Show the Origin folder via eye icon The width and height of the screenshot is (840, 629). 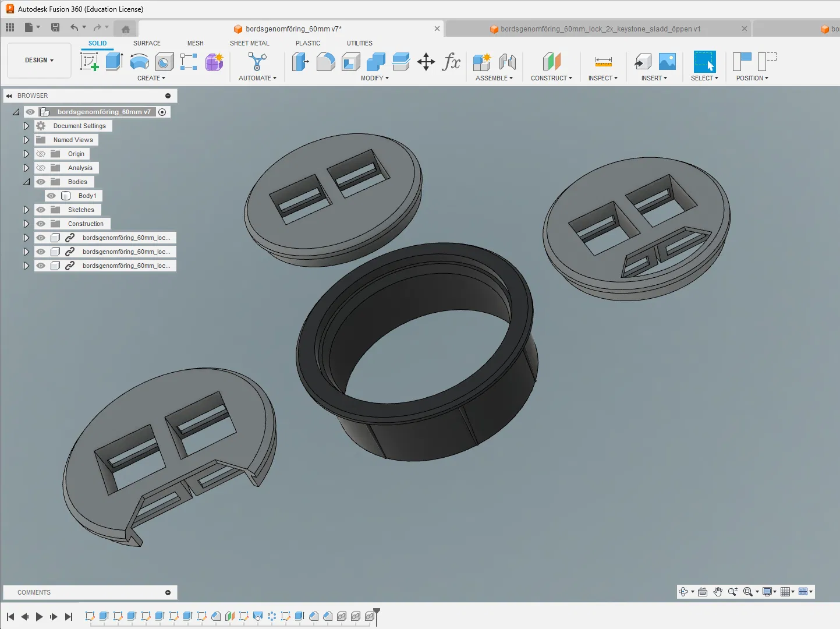[41, 154]
